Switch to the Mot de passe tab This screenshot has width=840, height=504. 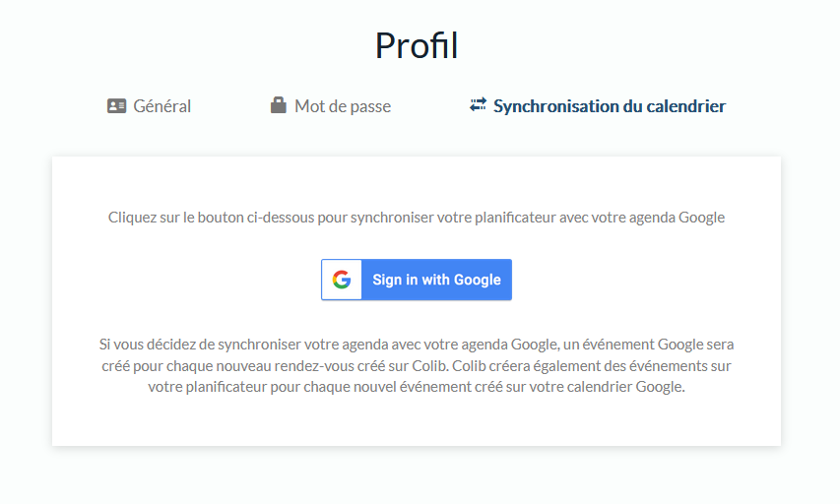pyautogui.click(x=342, y=106)
